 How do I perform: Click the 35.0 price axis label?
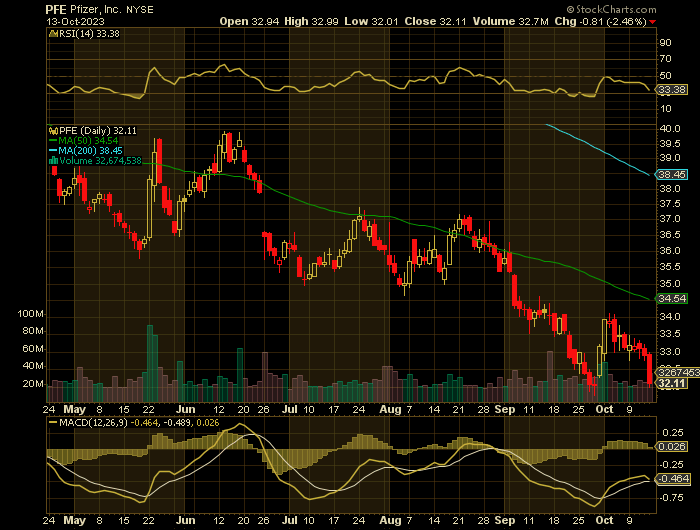point(670,284)
